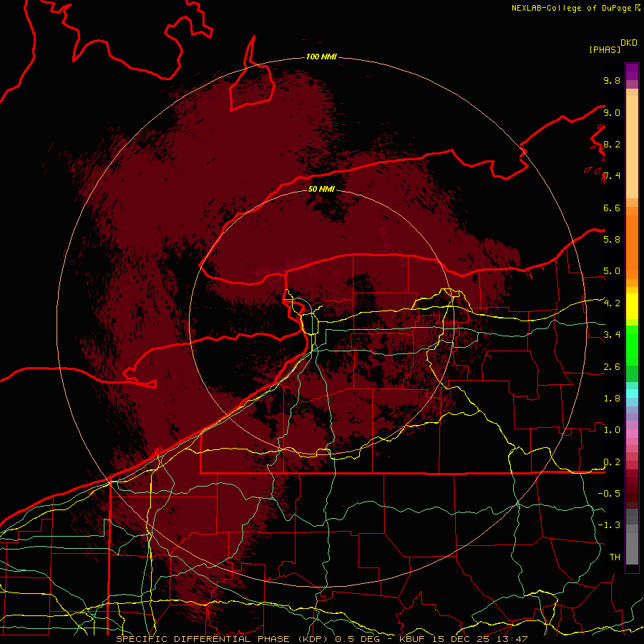Click the 9.8 value on the color scale
This screenshot has height=644, width=644.
point(612,80)
